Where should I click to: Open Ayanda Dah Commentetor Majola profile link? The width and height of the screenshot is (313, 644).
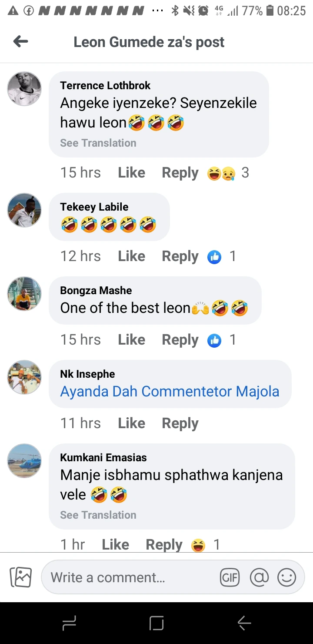[x=170, y=392]
